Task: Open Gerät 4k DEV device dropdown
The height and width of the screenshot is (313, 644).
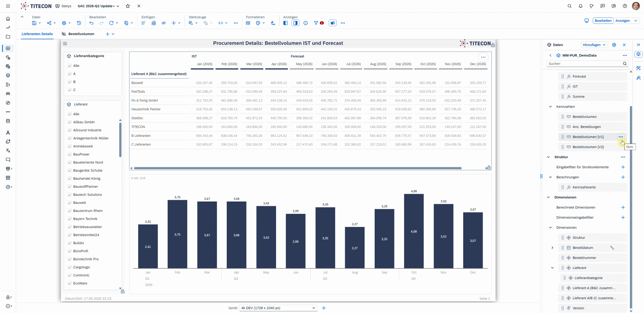Action: [x=278, y=308]
